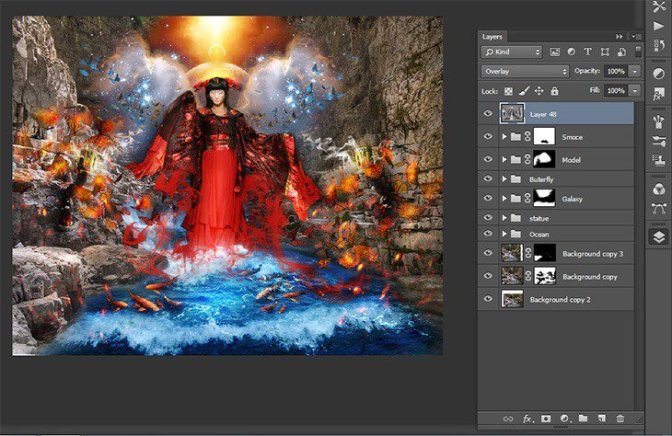Hide Background copy 3 layer eye
The image size is (672, 436).
click(488, 253)
